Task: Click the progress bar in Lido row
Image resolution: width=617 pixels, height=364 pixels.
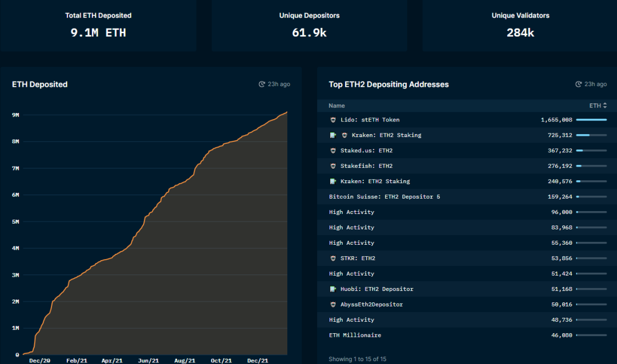Action: (x=591, y=120)
